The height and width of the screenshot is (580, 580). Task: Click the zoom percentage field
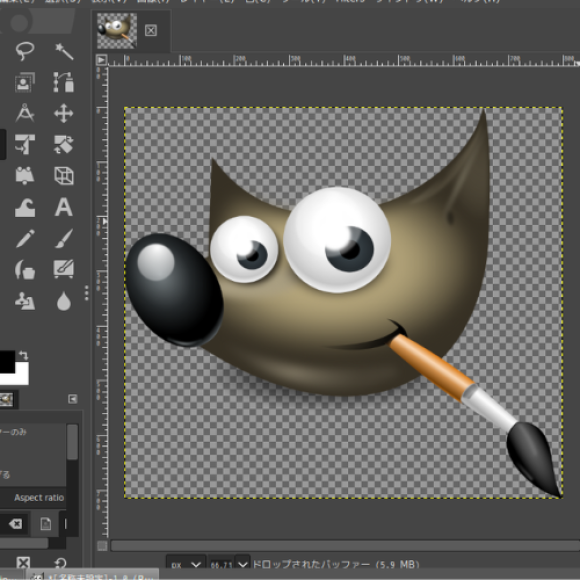coord(221,565)
